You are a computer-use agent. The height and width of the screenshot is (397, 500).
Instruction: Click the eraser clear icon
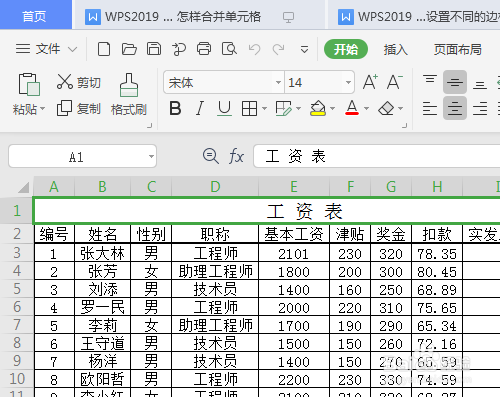pos(386,109)
